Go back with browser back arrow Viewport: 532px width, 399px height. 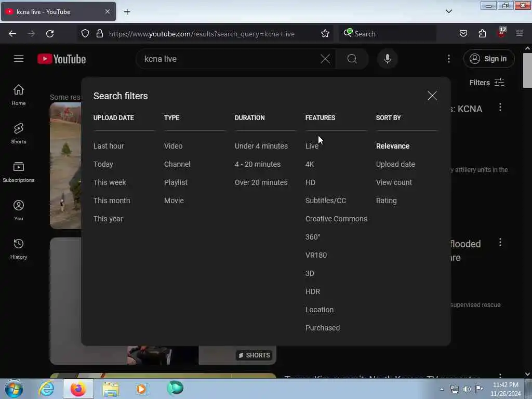point(12,34)
